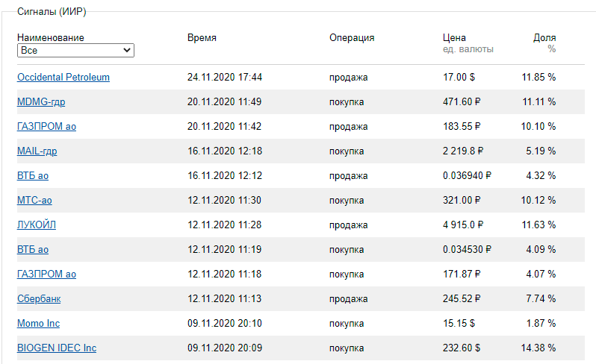Click the 'Цена' column header
The image size is (596, 364).
point(454,38)
